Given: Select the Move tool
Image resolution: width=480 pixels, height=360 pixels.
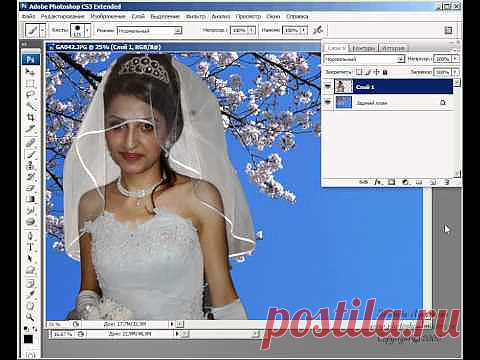Looking at the screenshot, I should 30,71.
